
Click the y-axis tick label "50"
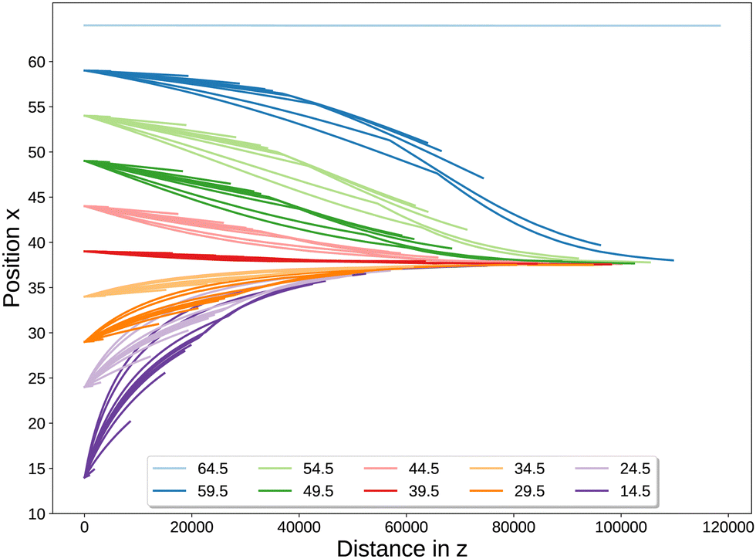point(37,153)
